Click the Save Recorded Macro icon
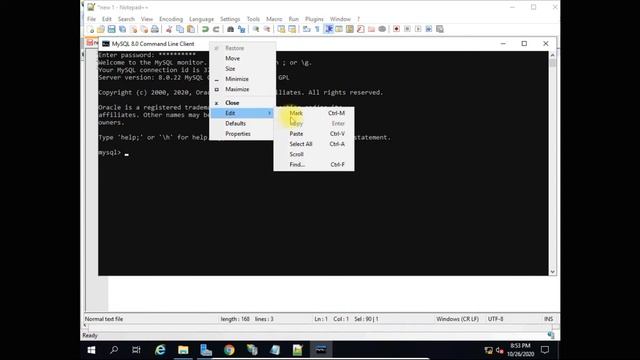640x360 pixels. [440, 29]
